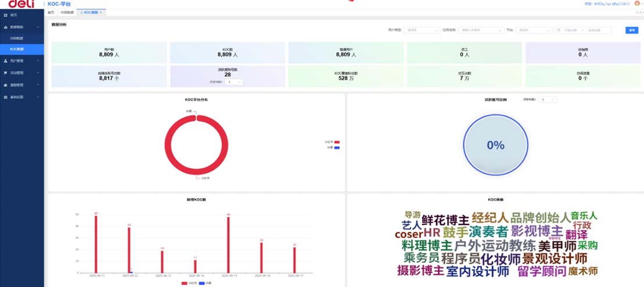Select KOC数据 in the sidebar menu

tap(17, 49)
